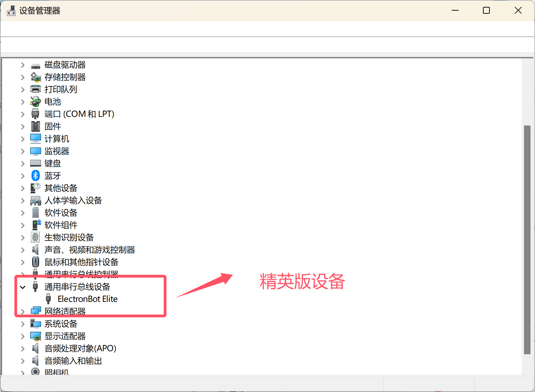Select the 磁盘驱动器 label
Image resolution: width=535 pixels, height=392 pixels.
[x=65, y=65]
